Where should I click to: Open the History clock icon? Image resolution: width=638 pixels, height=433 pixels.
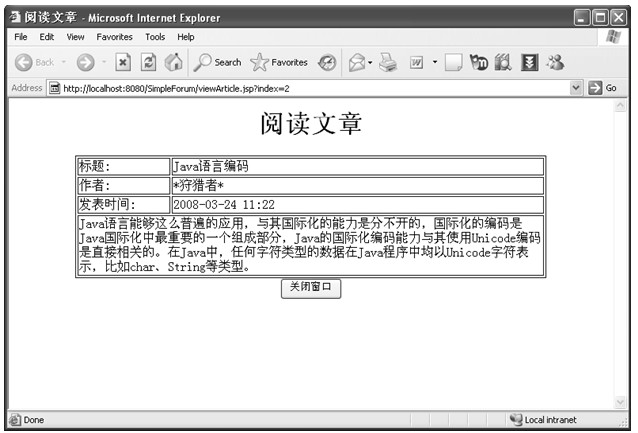click(x=327, y=63)
